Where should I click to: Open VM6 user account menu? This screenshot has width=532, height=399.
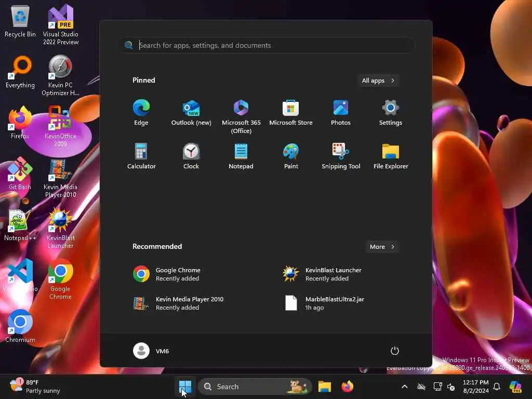click(151, 351)
